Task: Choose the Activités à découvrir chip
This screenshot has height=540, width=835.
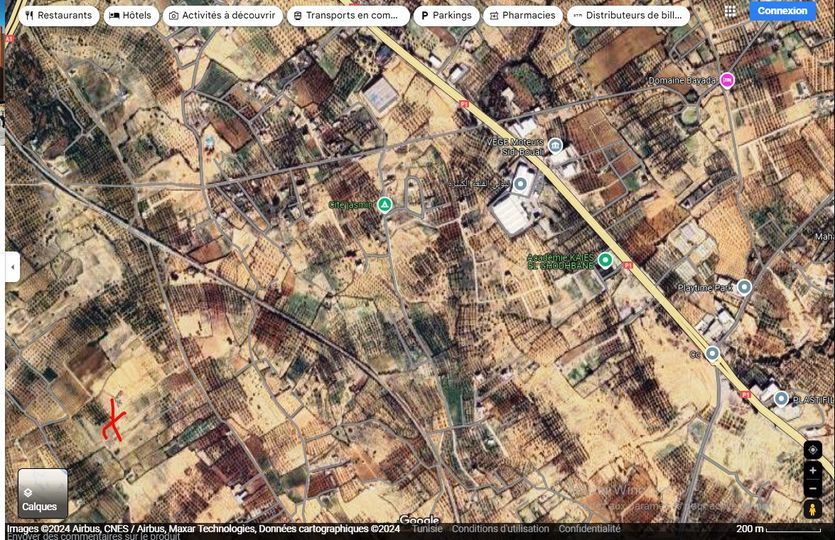Action: pyautogui.click(x=221, y=16)
